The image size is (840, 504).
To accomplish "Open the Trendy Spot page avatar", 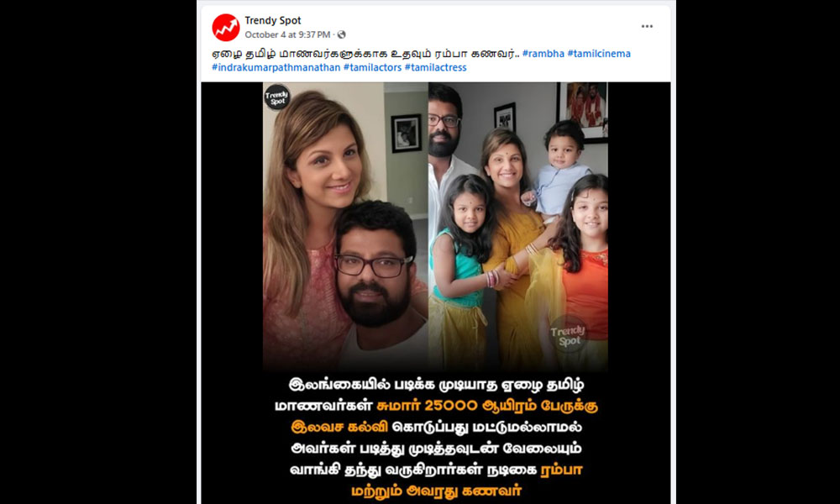I will [225, 28].
